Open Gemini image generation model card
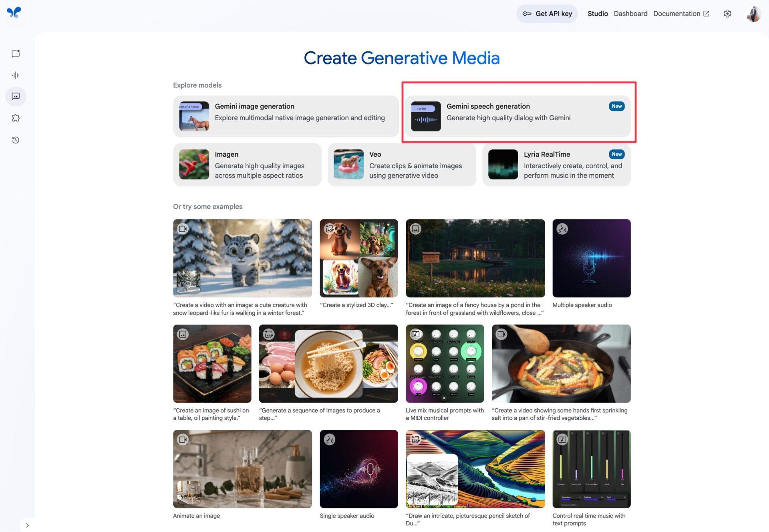This screenshot has width=769, height=532. pos(286,116)
